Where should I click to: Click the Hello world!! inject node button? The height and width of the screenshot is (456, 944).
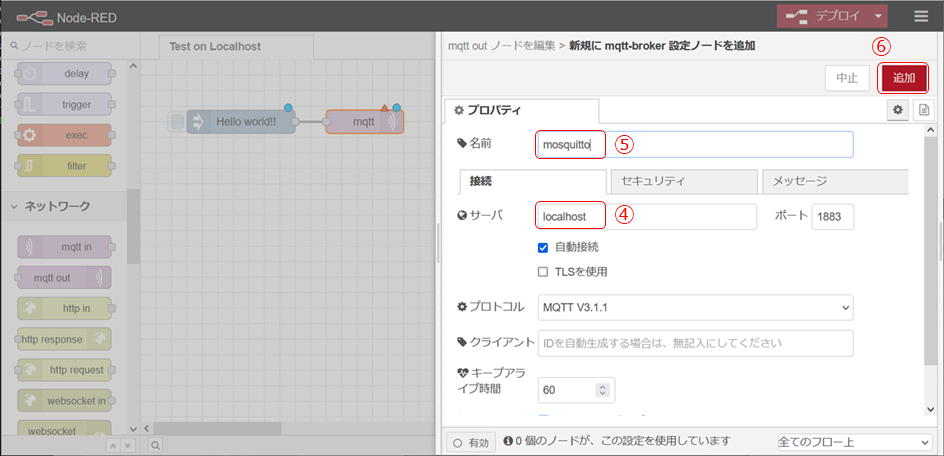pyautogui.click(x=177, y=122)
